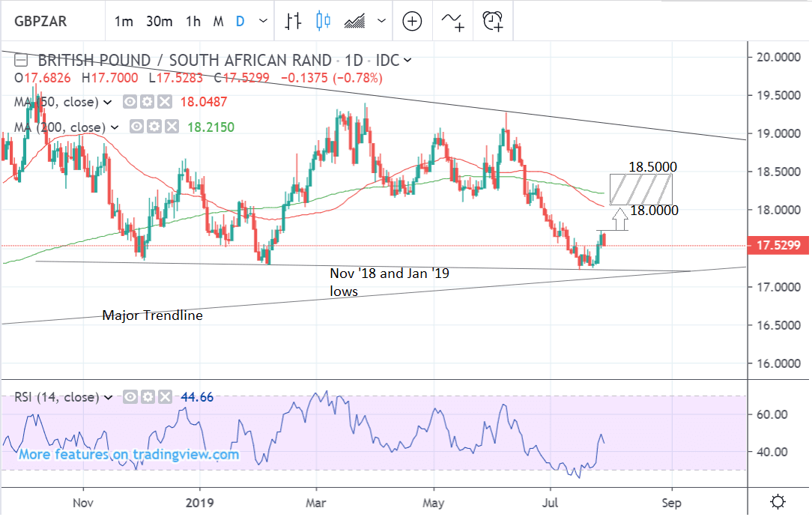Switch to the area chart style icon

coord(355,22)
